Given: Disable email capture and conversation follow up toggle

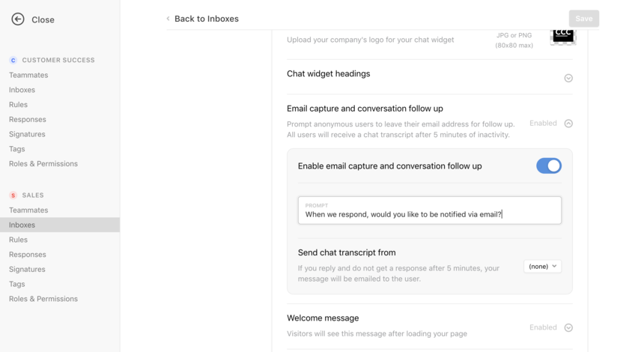Looking at the screenshot, I should click(x=549, y=166).
